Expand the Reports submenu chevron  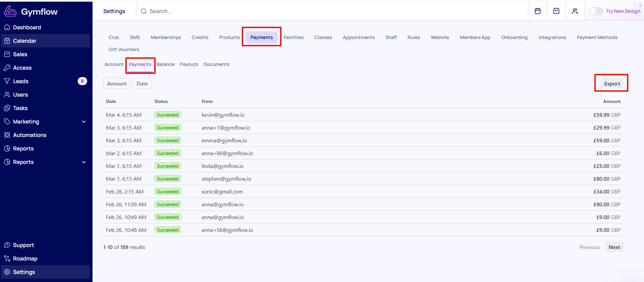84,162
